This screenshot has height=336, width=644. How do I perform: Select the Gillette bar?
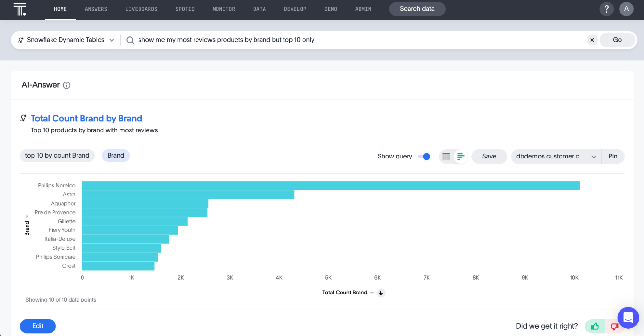pyautogui.click(x=135, y=221)
